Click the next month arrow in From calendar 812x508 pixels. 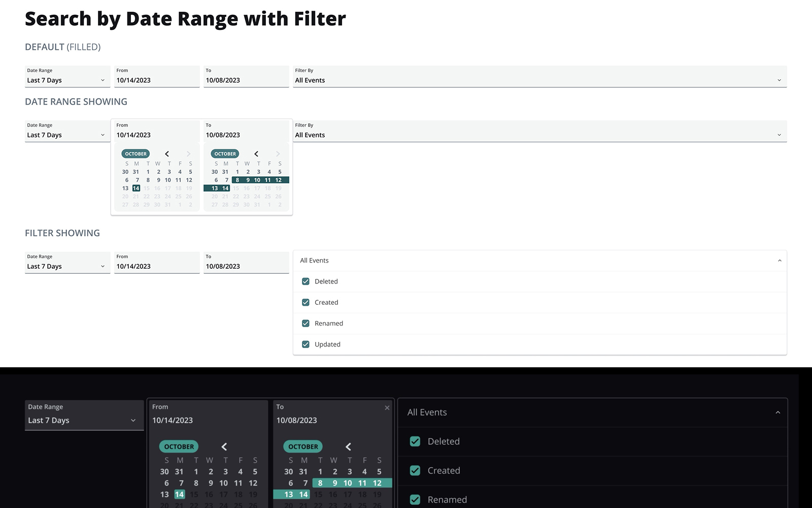188,153
